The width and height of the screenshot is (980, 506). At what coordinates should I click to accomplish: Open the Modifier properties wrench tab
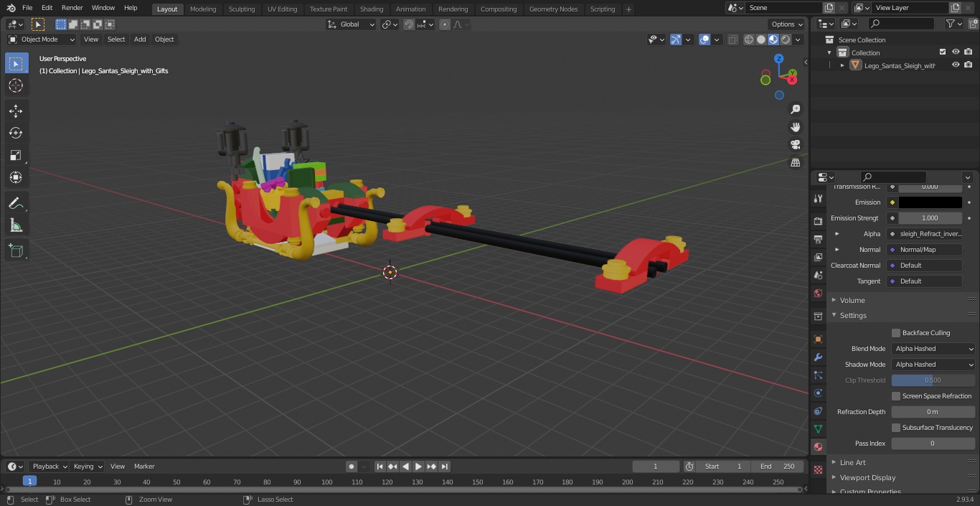point(818,357)
